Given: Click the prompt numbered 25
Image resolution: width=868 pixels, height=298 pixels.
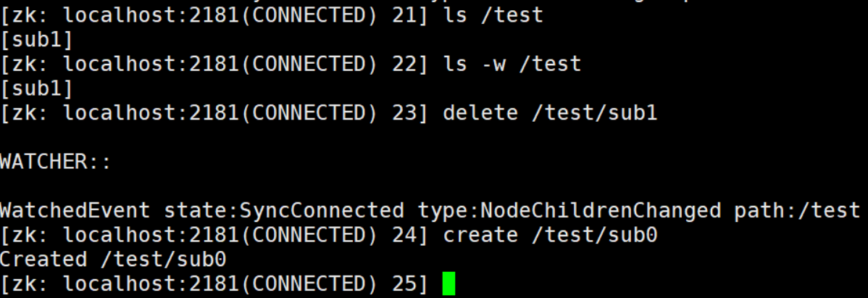Looking at the screenshot, I should [x=214, y=284].
